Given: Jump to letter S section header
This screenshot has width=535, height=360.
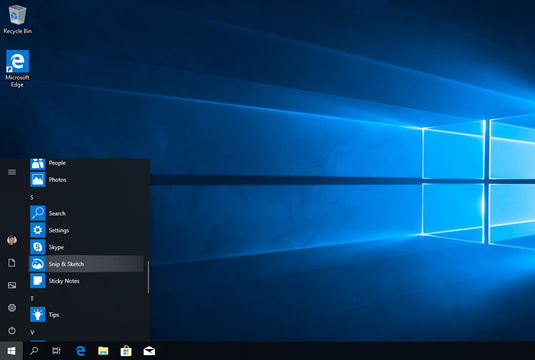Looking at the screenshot, I should (x=32, y=198).
